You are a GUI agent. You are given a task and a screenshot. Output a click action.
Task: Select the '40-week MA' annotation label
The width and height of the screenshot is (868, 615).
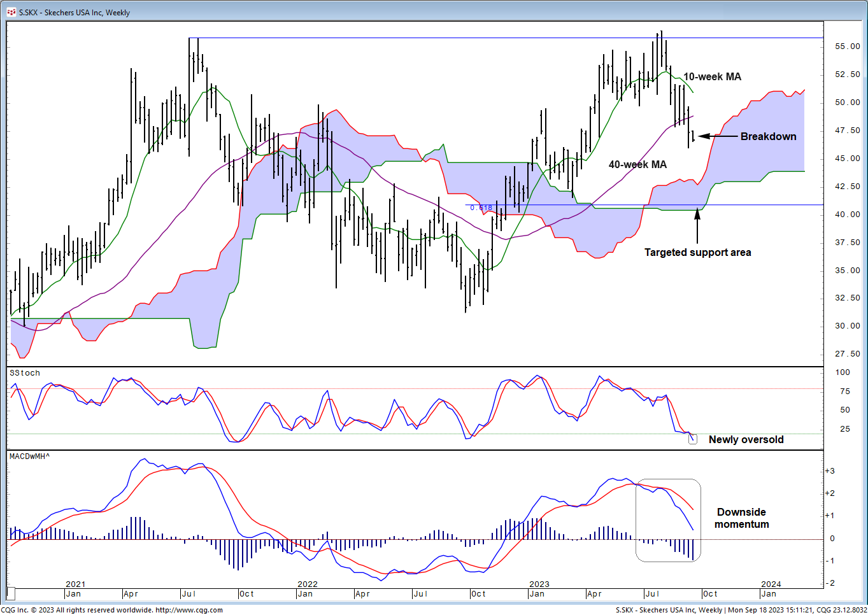(x=637, y=164)
